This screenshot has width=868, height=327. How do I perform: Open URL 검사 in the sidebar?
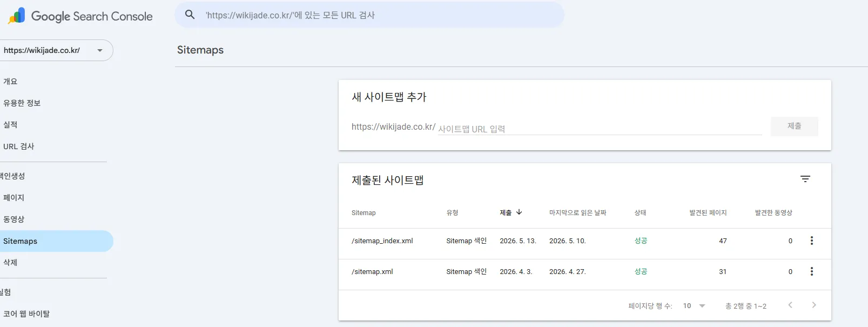18,146
